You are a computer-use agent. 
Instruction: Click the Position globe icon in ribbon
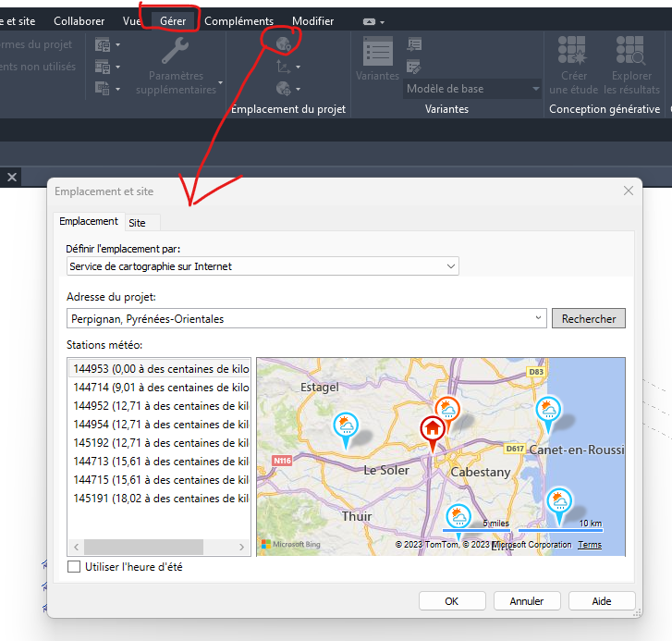point(283,88)
